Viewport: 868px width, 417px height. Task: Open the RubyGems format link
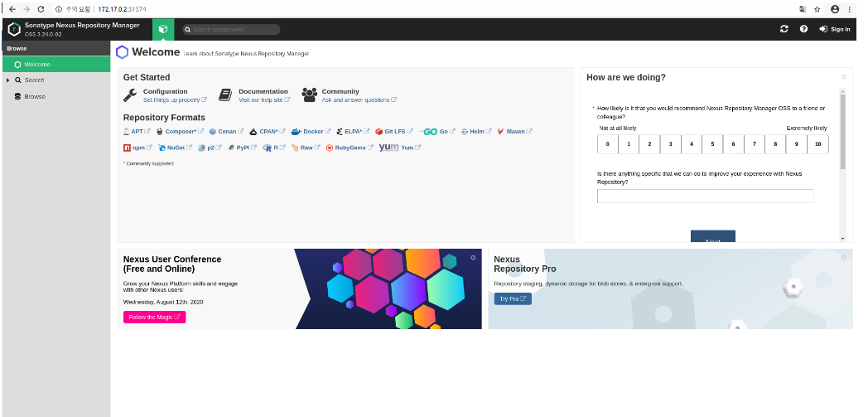pyautogui.click(x=350, y=148)
